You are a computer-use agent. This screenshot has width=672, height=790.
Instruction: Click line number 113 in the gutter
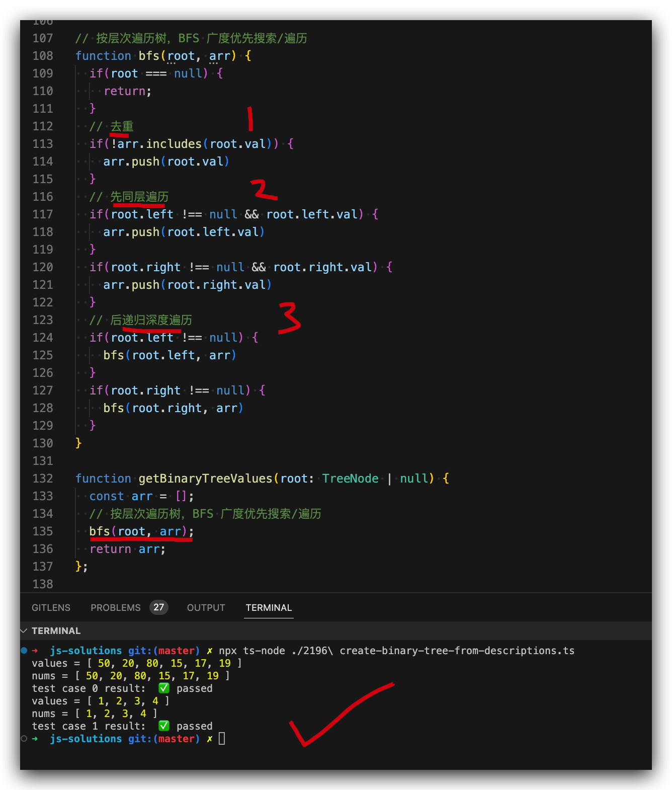(x=43, y=144)
